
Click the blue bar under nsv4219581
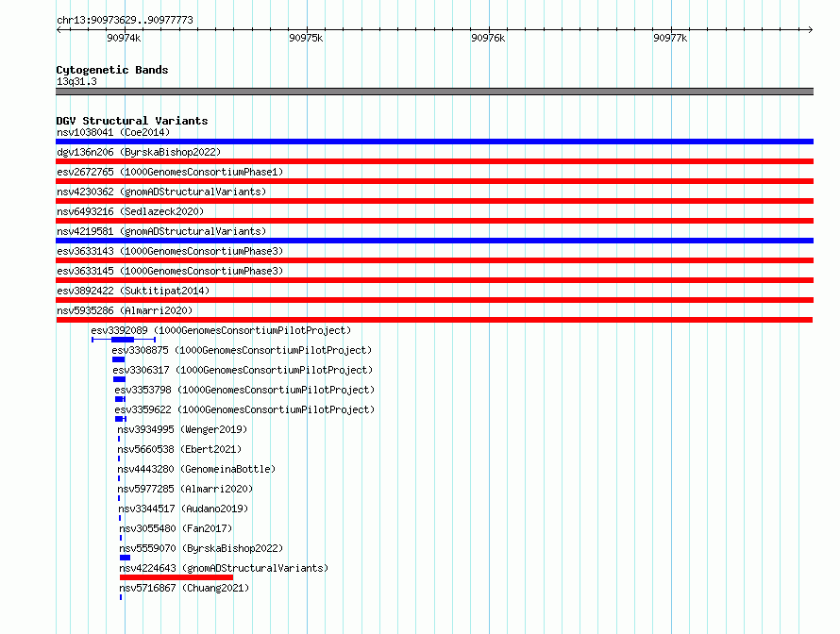(434, 241)
